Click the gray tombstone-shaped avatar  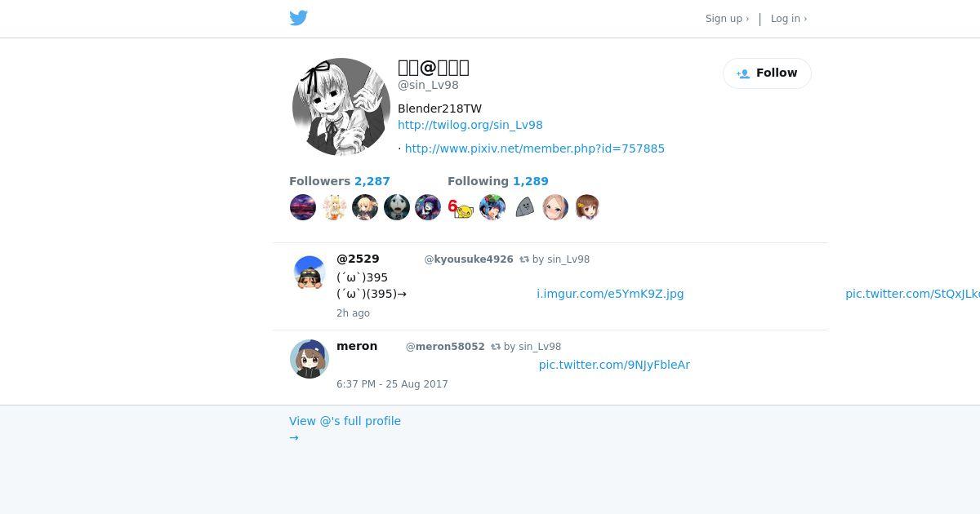[x=524, y=207]
